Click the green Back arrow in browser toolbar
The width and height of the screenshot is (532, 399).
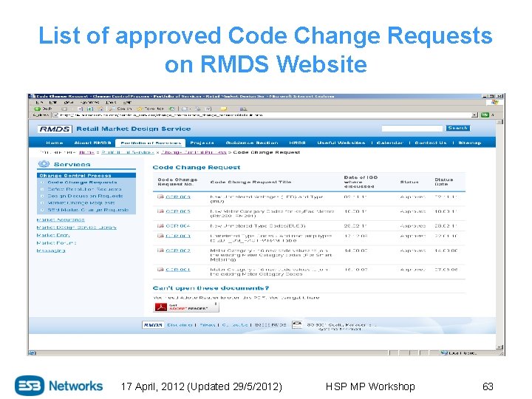(38, 109)
